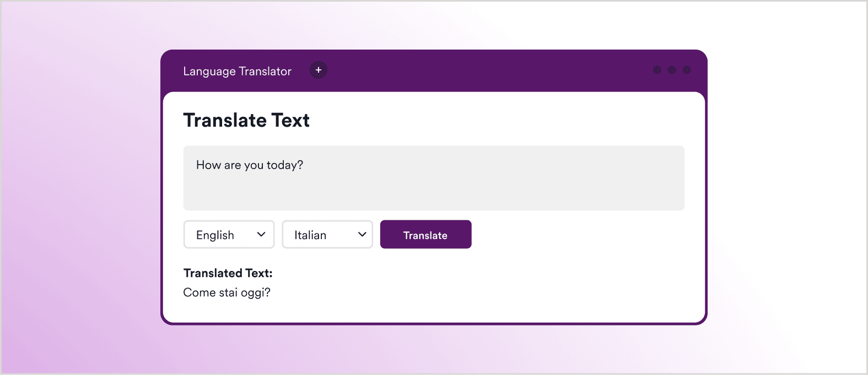Click the Translate Text heading
This screenshot has width=868, height=375.
click(x=246, y=121)
